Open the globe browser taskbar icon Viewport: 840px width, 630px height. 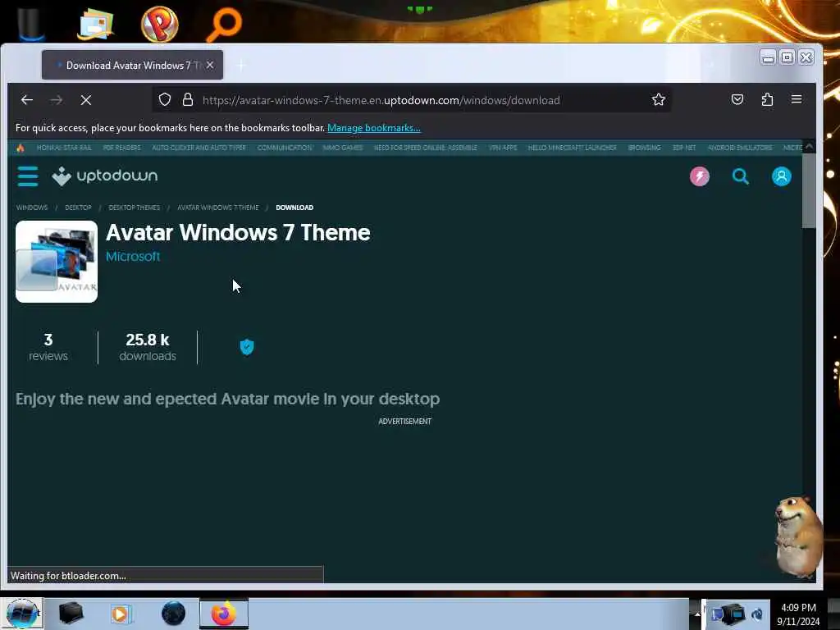point(173,614)
